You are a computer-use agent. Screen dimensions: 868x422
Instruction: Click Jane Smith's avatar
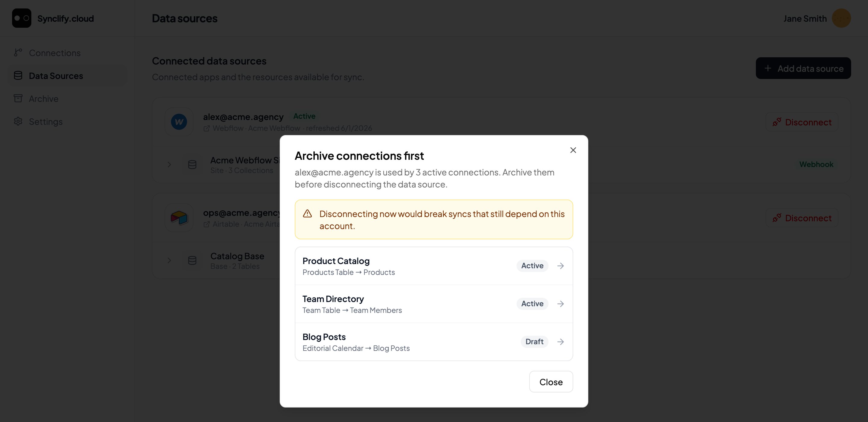(841, 18)
